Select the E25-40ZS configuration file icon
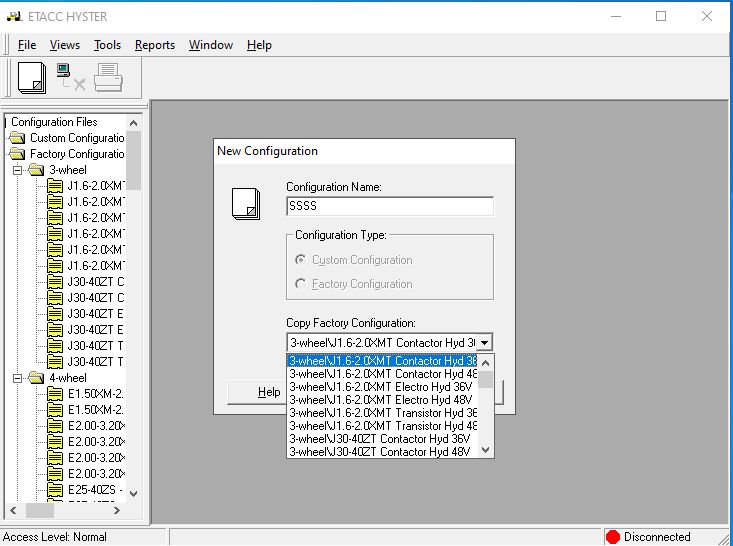 [55, 490]
